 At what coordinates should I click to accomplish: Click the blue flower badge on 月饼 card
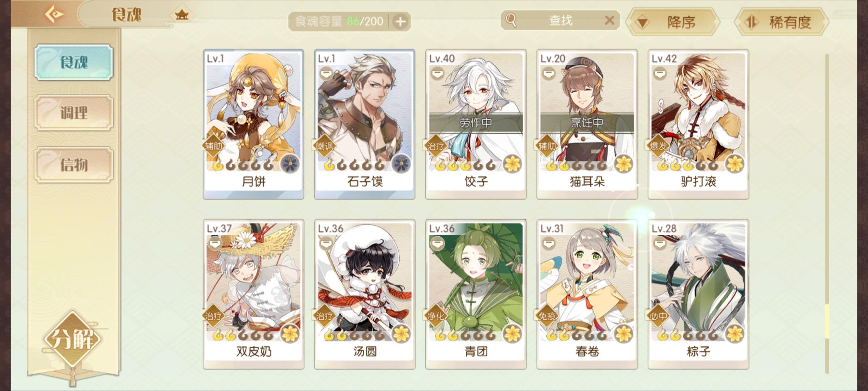290,164
